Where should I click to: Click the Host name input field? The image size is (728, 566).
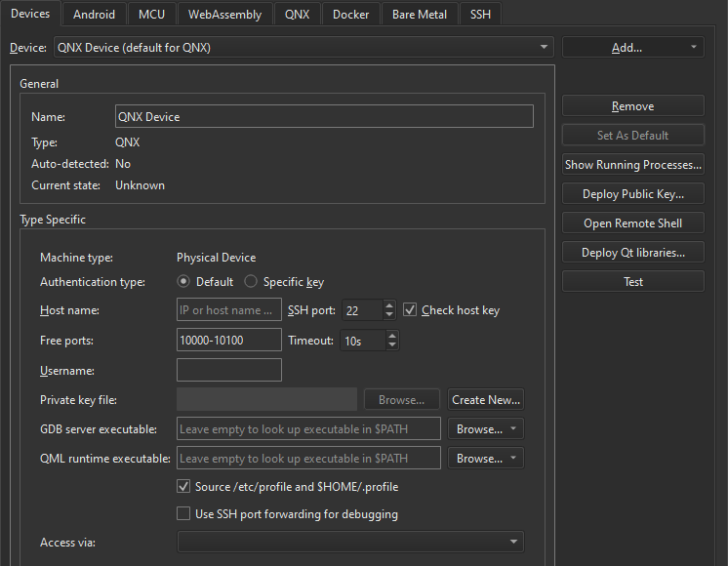pos(228,310)
